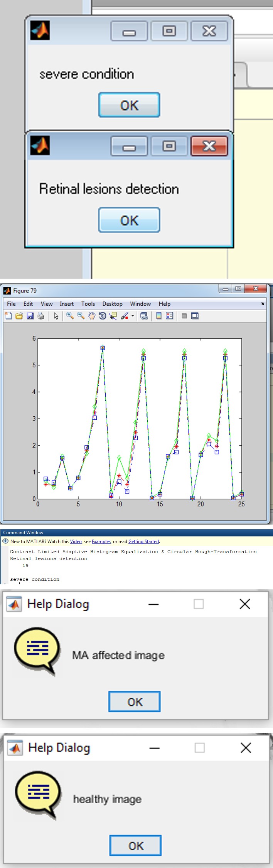
Task: Save the figure with the floppy disk icon
Action: [x=30, y=316]
